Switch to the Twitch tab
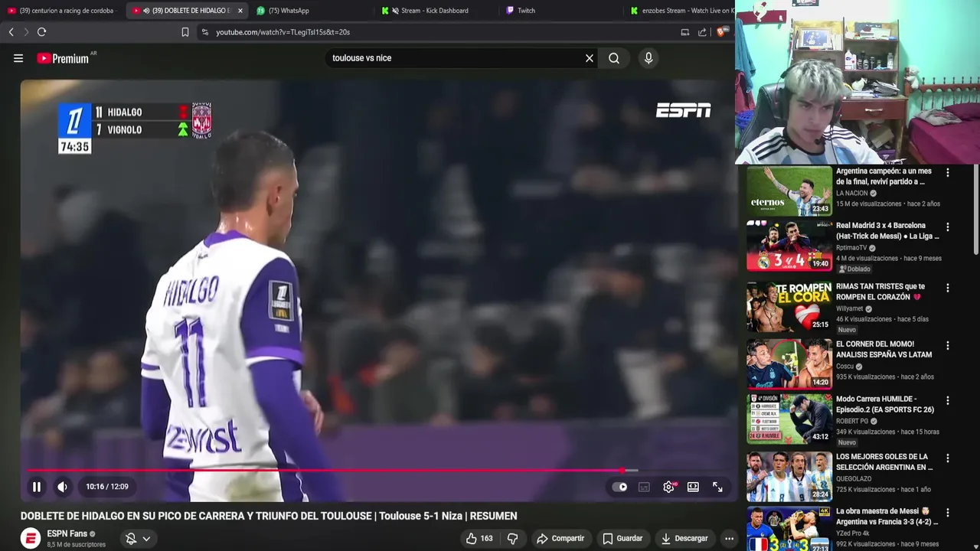980x551 pixels. [x=526, y=11]
